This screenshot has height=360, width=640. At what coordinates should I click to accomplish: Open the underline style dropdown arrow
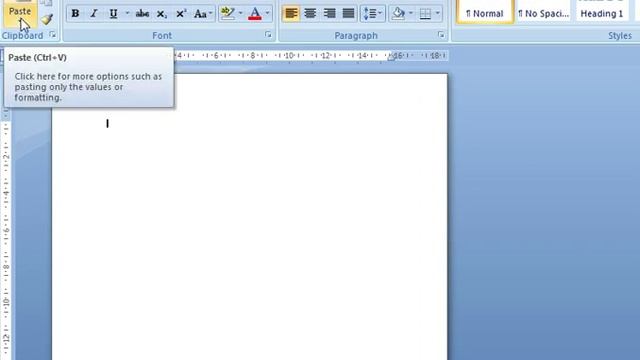127,13
